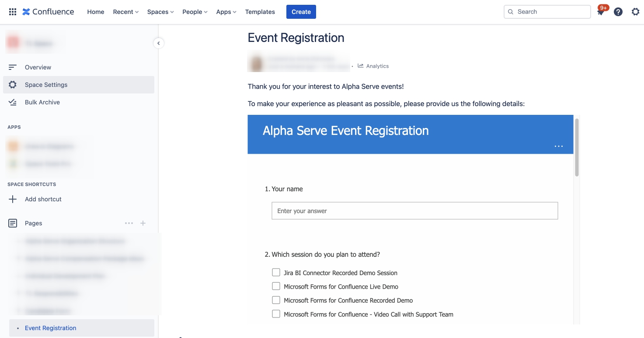This screenshot has width=644, height=338.
Task: Click the Overview icon in sidebar
Action: [x=13, y=67]
